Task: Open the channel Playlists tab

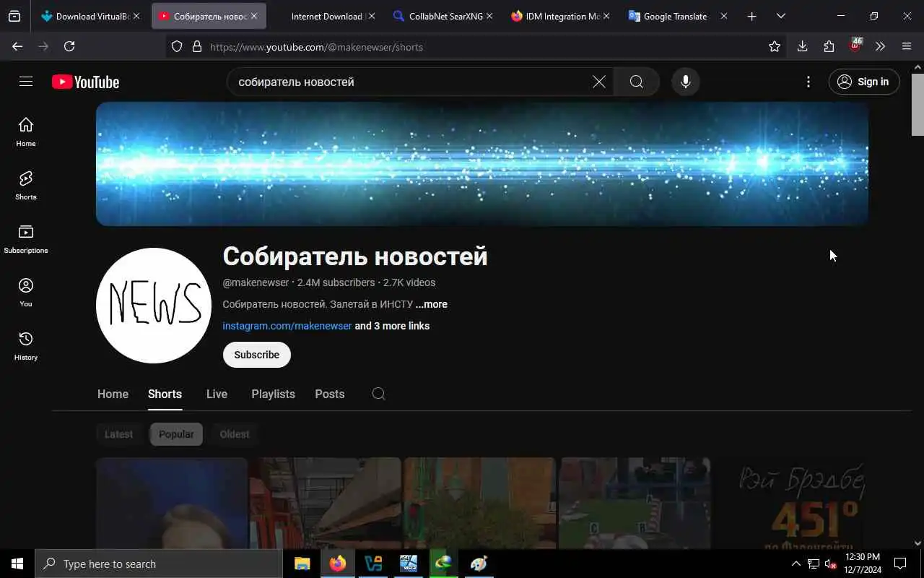Action: pyautogui.click(x=273, y=394)
